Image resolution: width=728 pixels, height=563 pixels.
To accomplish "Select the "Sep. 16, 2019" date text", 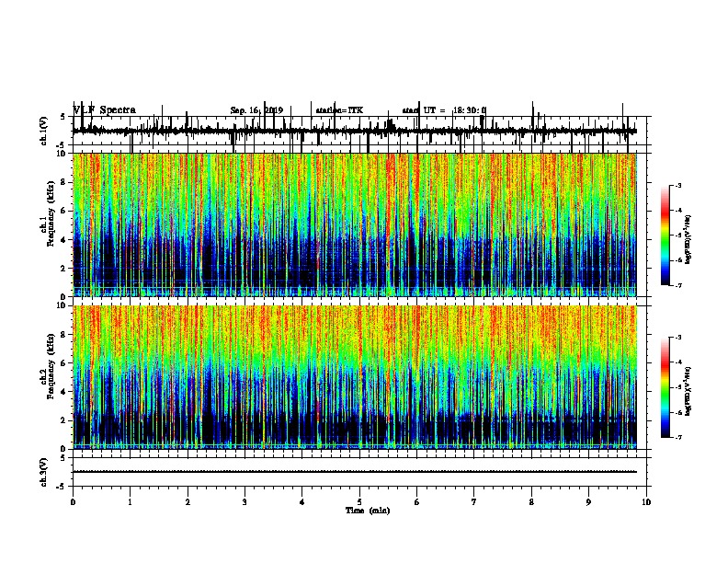I will pos(256,110).
